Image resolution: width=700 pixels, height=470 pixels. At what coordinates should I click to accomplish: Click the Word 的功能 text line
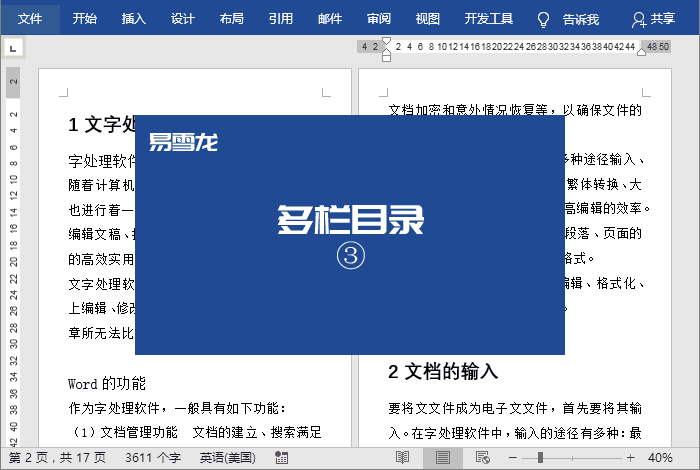[x=107, y=383]
